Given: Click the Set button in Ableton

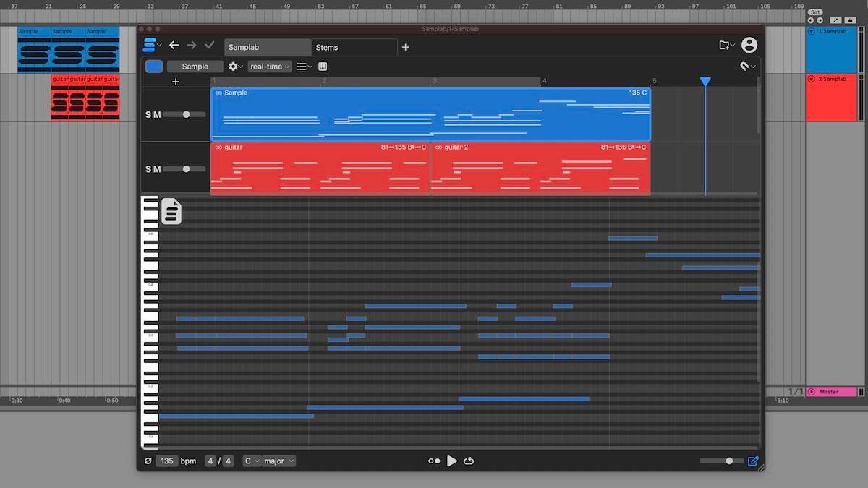Looking at the screenshot, I should point(815,12).
